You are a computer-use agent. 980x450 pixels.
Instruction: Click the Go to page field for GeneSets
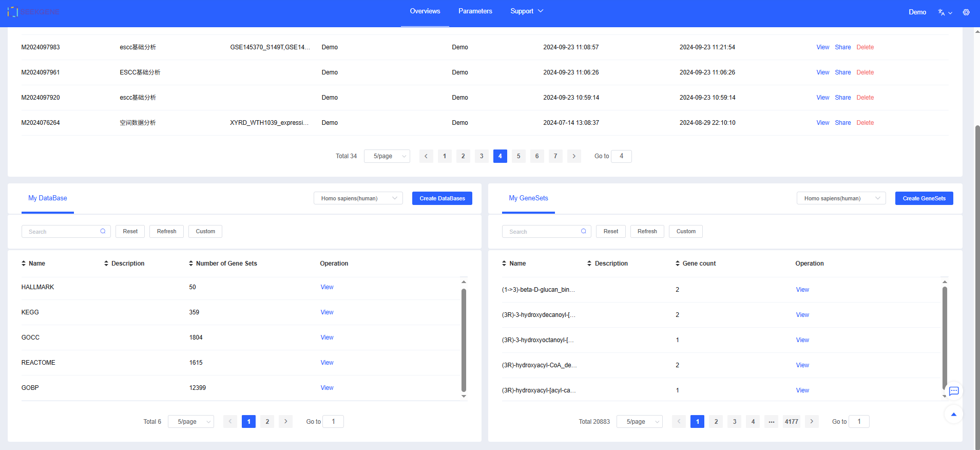click(x=858, y=422)
